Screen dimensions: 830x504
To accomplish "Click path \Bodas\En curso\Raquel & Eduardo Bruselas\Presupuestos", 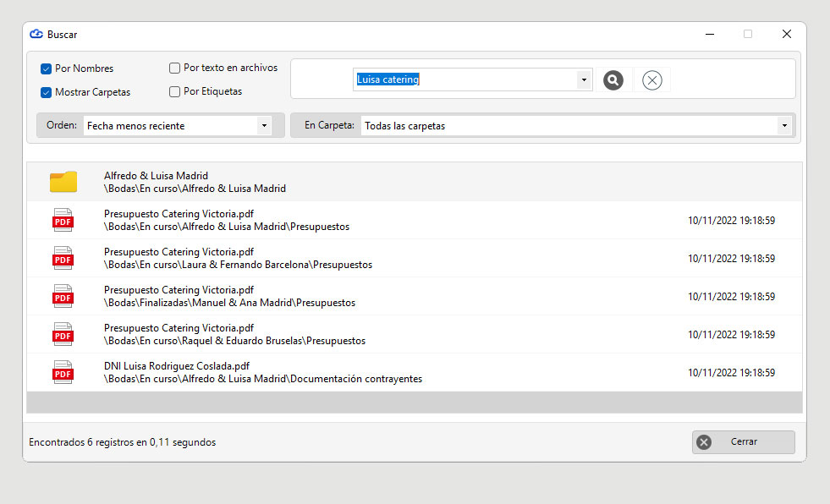I will (x=234, y=341).
